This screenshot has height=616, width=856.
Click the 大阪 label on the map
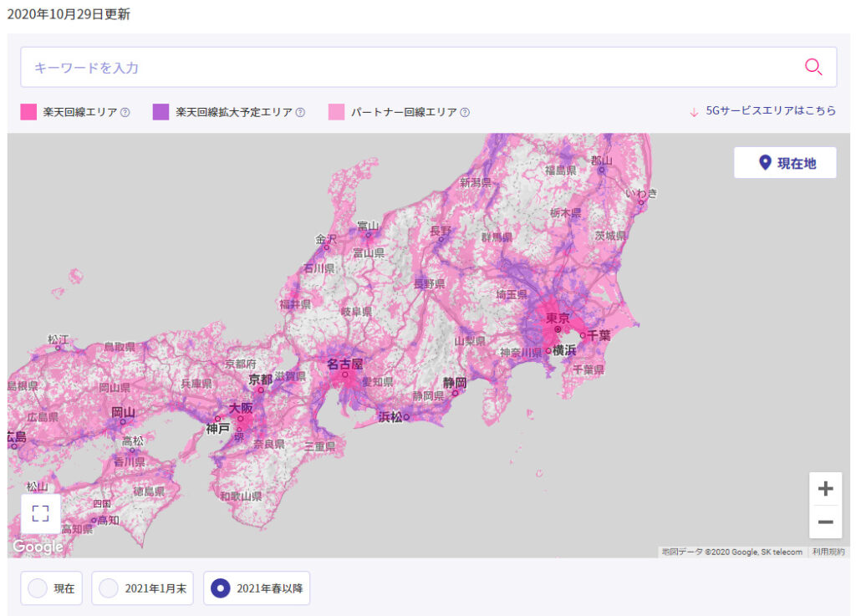click(x=241, y=408)
